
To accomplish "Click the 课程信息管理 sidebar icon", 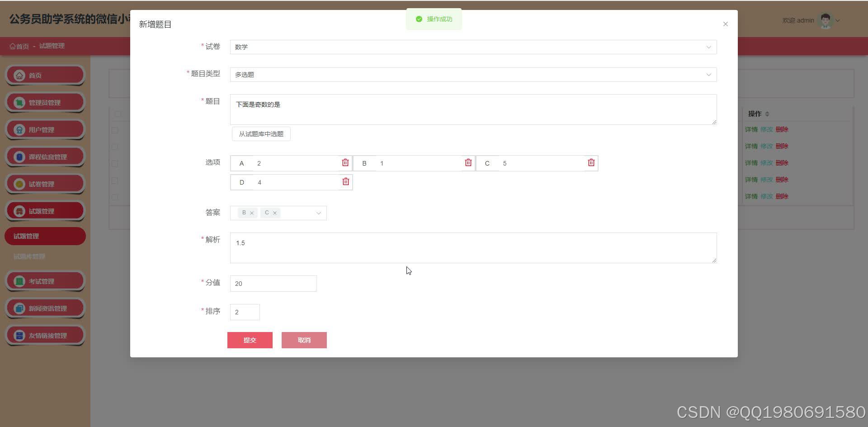I will pos(19,157).
